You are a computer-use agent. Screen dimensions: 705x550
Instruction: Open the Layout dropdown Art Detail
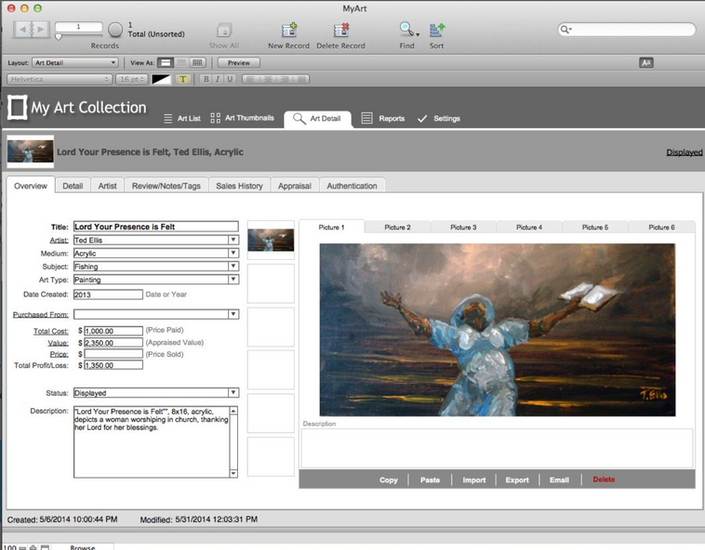click(75, 63)
